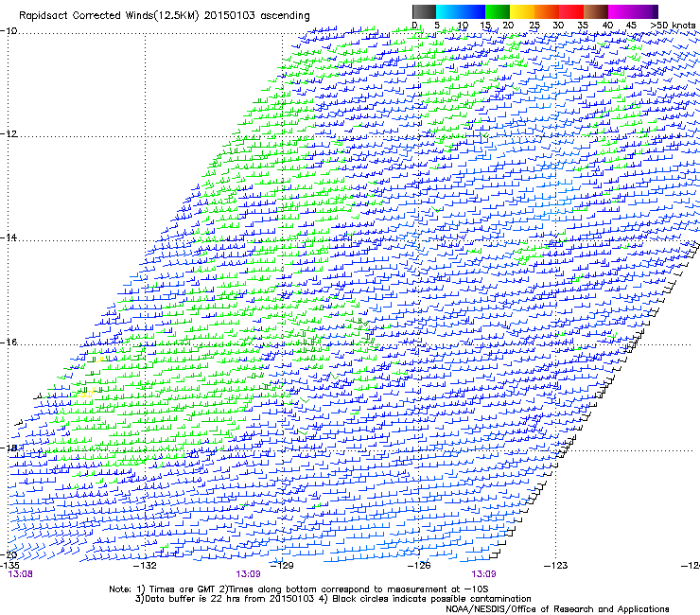Click the "-16" latitude axis label
The image size is (700, 615).
(9, 343)
